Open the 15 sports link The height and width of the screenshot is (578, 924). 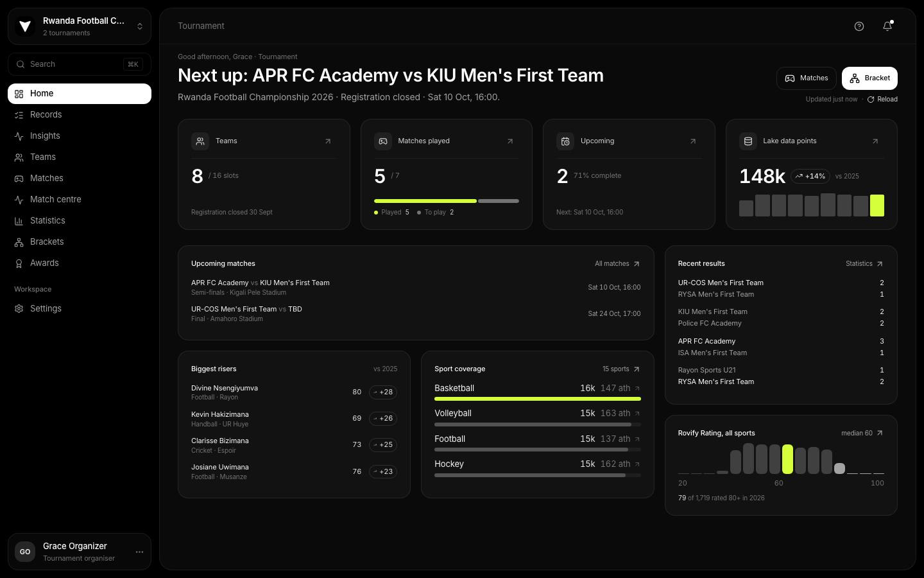[x=621, y=369]
